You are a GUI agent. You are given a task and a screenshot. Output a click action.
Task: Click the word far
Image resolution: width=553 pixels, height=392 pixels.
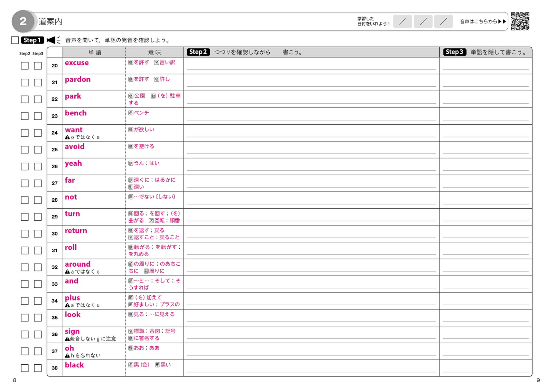[70, 180]
